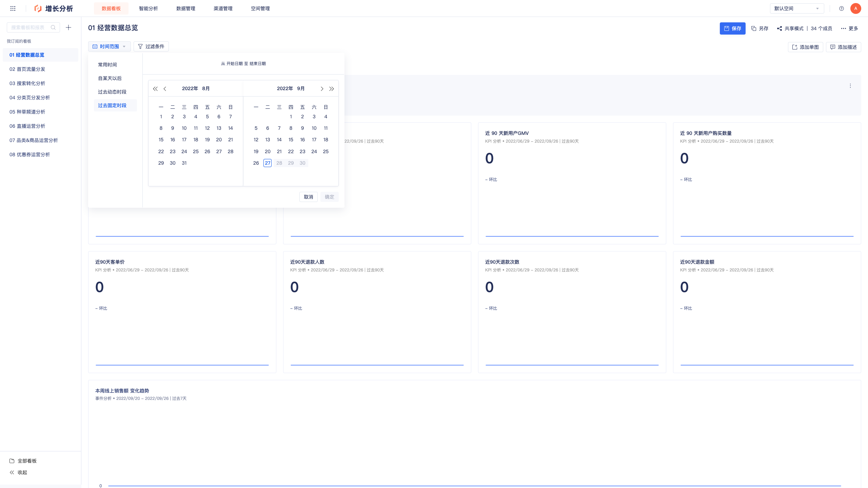Open the 近90天退款金额 card title
The height and width of the screenshot is (488, 868).
point(697,262)
